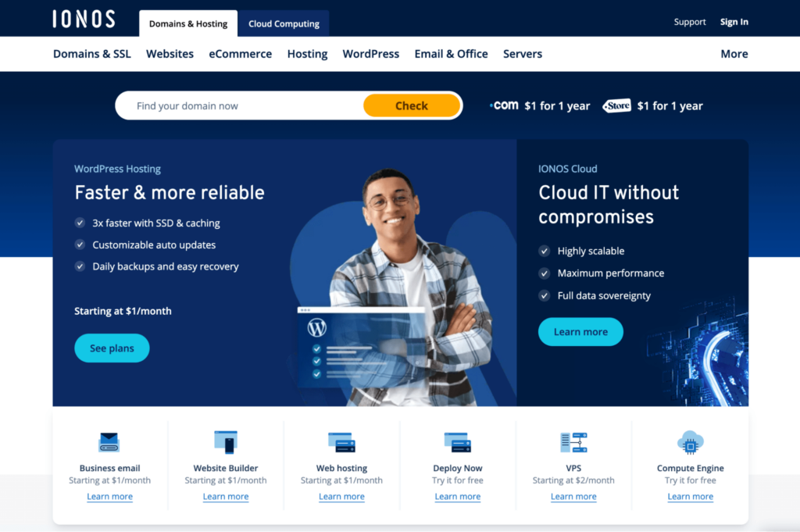Open the Hosting menu
The width and height of the screenshot is (800, 532).
[x=307, y=54]
